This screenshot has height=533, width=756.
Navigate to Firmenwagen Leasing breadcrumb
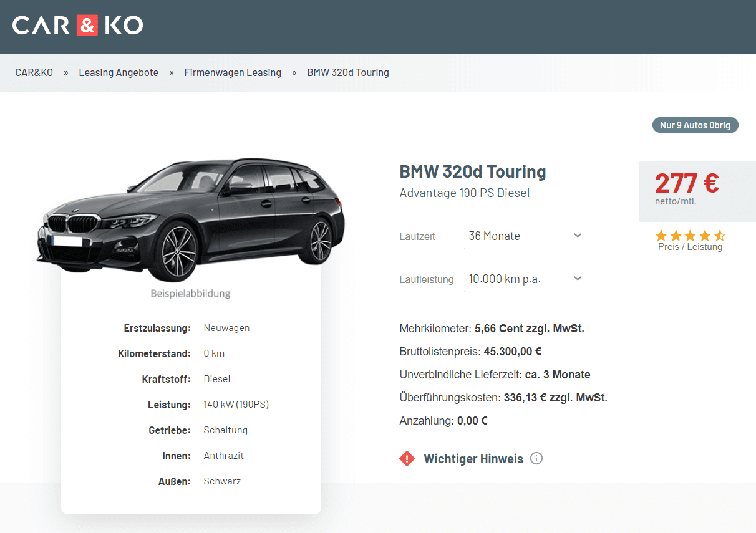coord(233,73)
